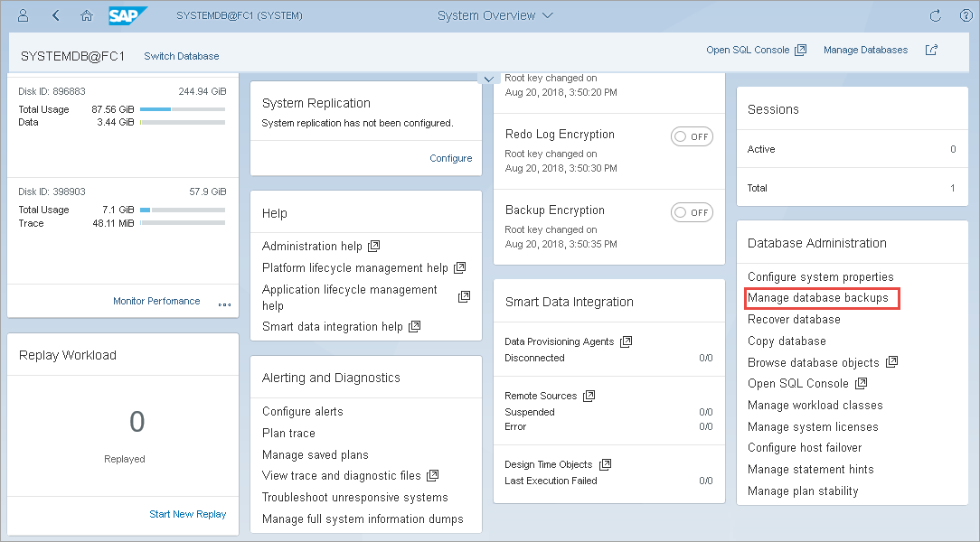
Task: Select Manage database backups
Action: (x=818, y=298)
